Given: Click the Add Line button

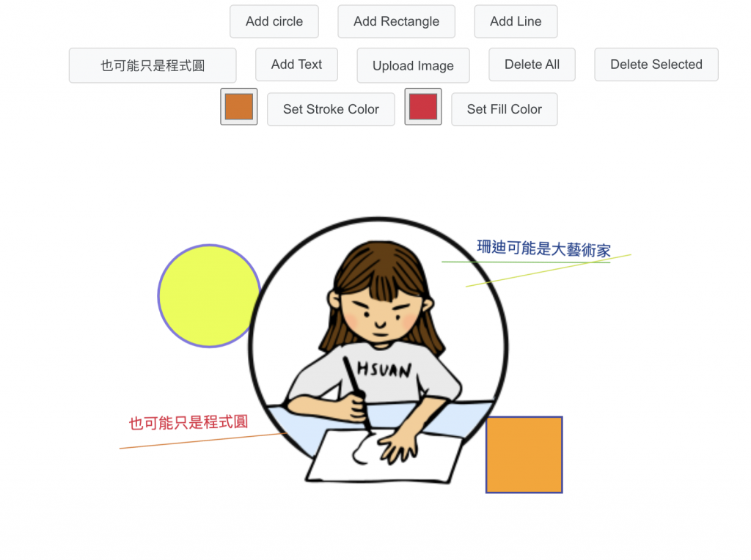Looking at the screenshot, I should coord(516,21).
